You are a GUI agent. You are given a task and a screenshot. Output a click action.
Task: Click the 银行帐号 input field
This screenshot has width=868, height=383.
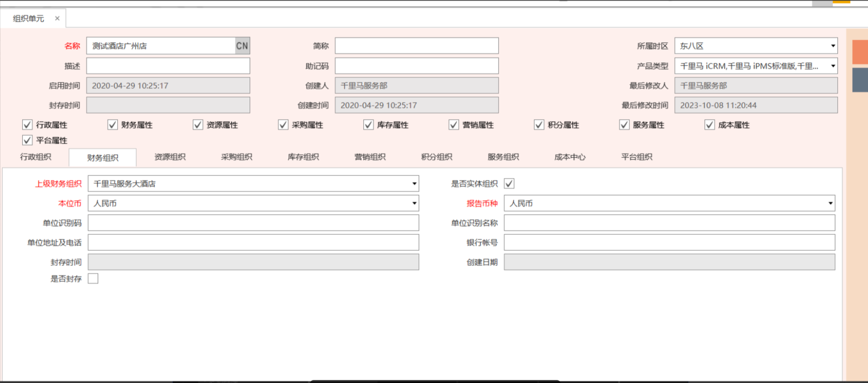click(669, 242)
